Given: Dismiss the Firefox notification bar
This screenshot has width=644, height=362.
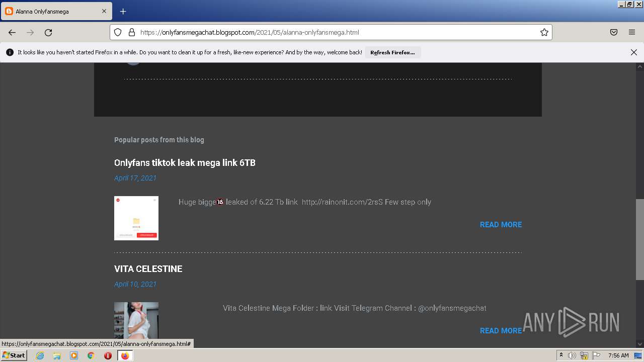Looking at the screenshot, I should [x=634, y=52].
